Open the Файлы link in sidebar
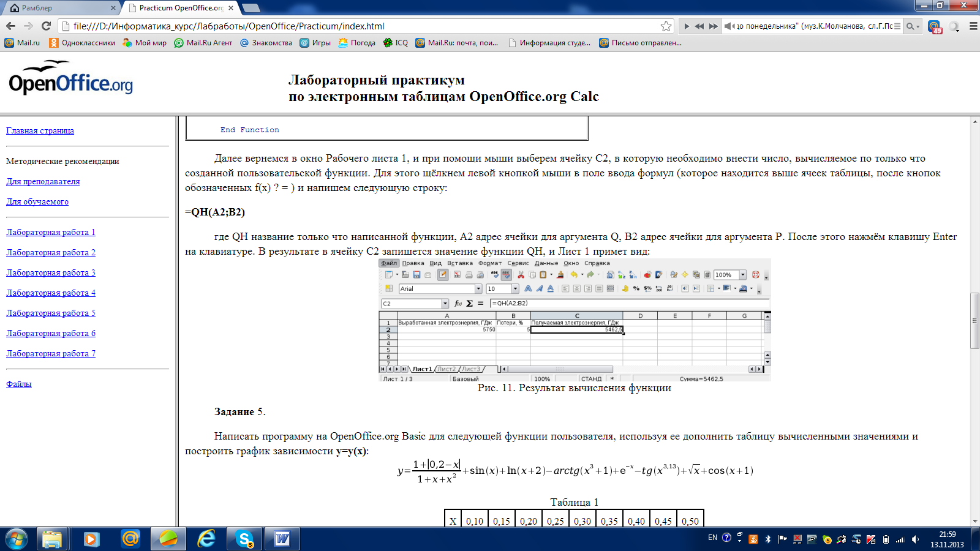Image resolution: width=980 pixels, height=551 pixels. (x=19, y=384)
